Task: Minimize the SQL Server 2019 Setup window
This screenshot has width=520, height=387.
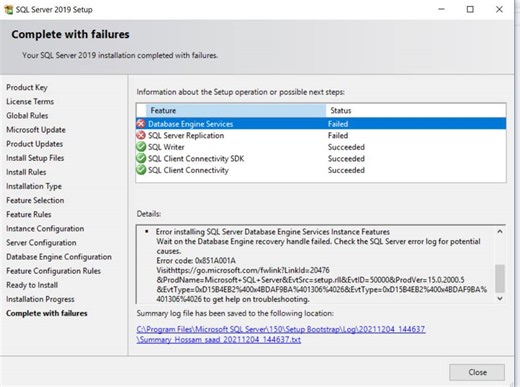Action: (441, 9)
